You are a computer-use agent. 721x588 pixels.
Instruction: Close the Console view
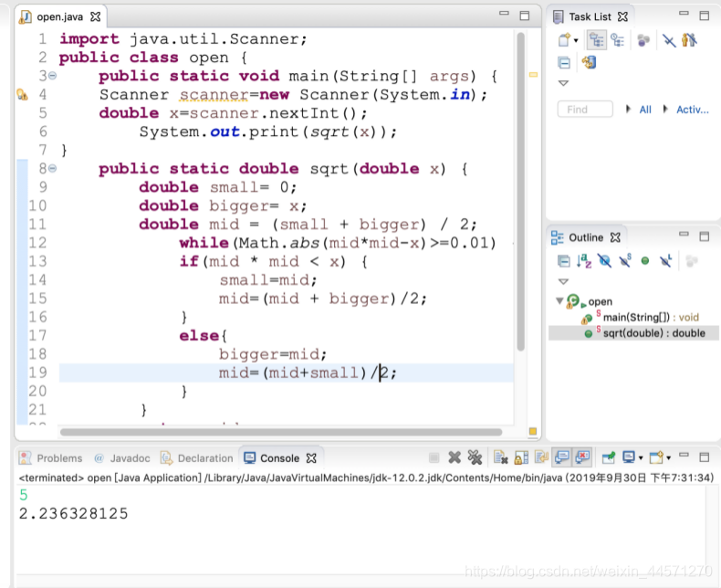pyautogui.click(x=311, y=458)
